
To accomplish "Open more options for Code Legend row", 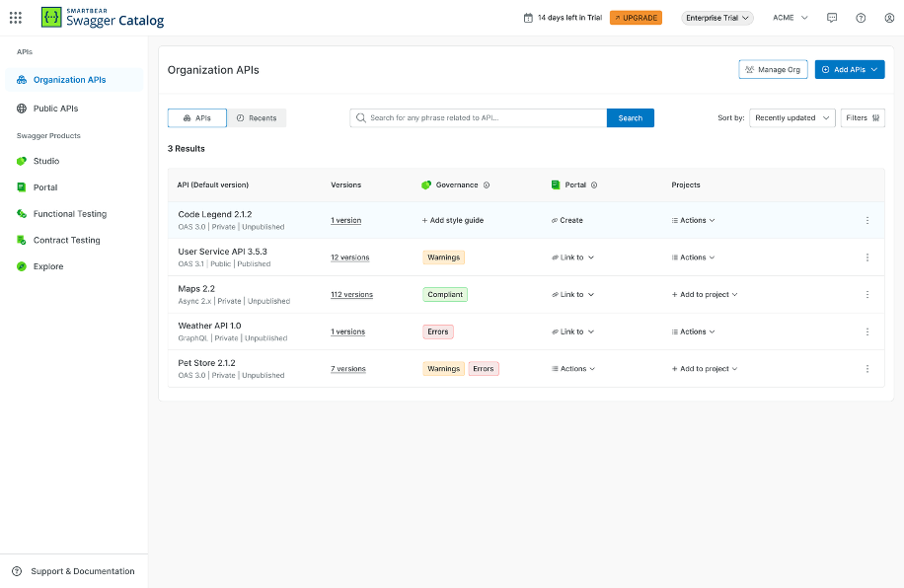I will click(867, 220).
